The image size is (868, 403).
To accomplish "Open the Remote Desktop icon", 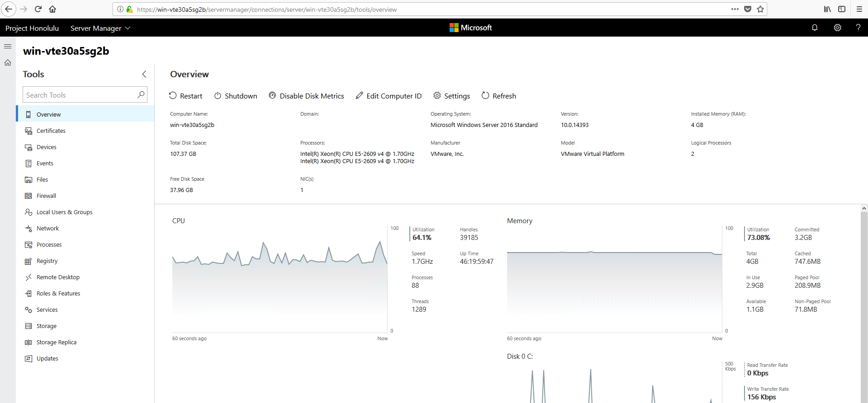I will click(x=28, y=277).
